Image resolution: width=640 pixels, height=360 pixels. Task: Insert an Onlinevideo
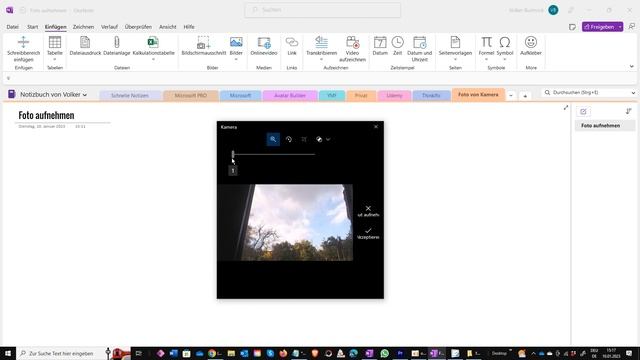click(264, 42)
